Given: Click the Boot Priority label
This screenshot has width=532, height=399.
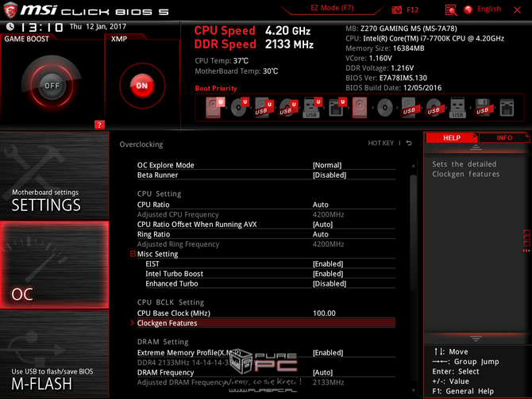Looking at the screenshot, I should [x=216, y=89].
